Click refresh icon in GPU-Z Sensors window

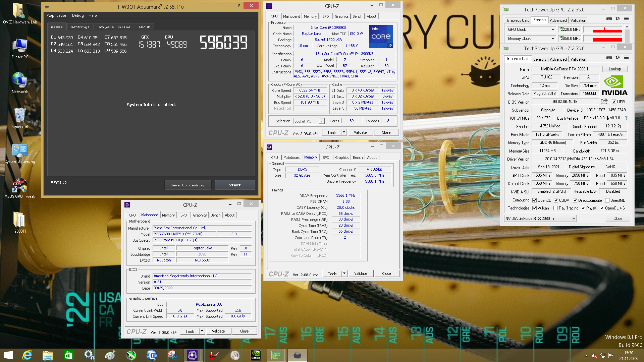point(618,19)
